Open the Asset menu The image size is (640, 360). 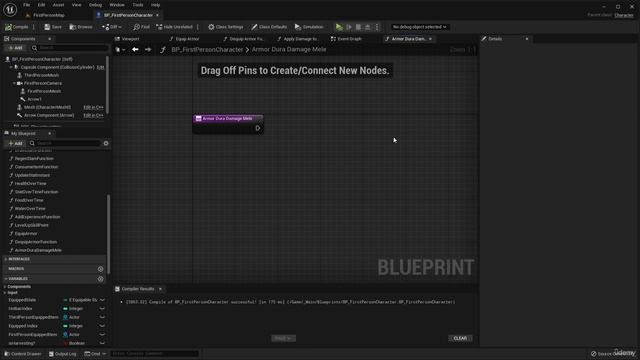pos(58,5)
